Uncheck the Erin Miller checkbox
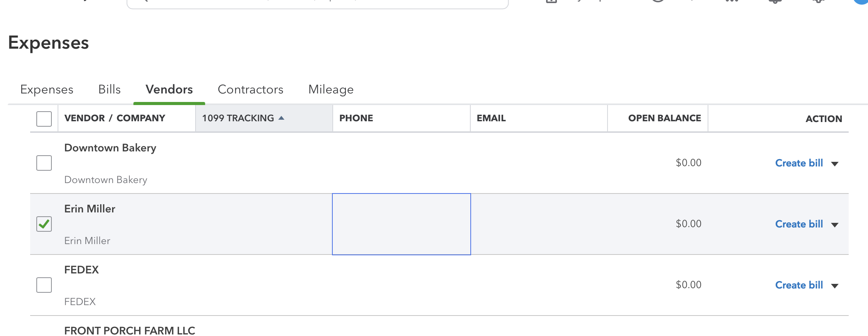Viewport: 868px width, 336px height. [44, 224]
